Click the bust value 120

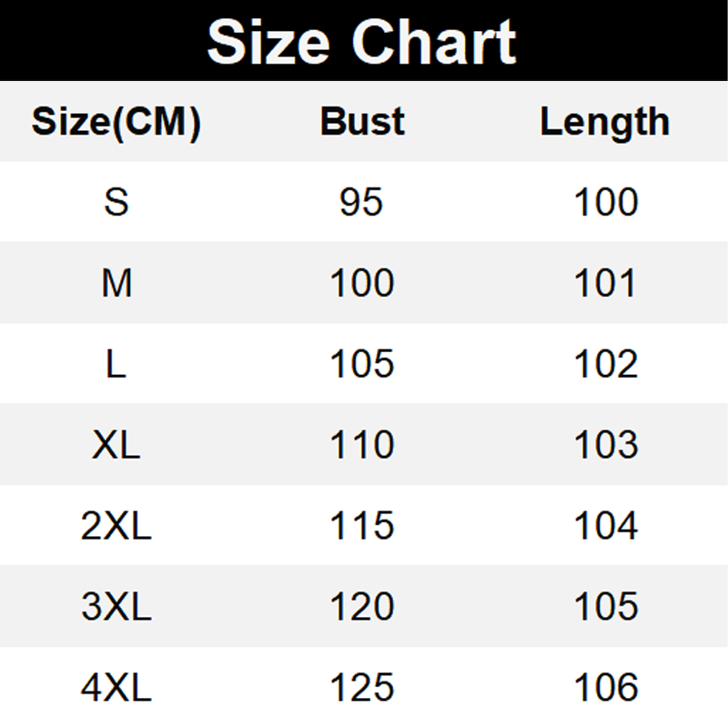coord(362,607)
